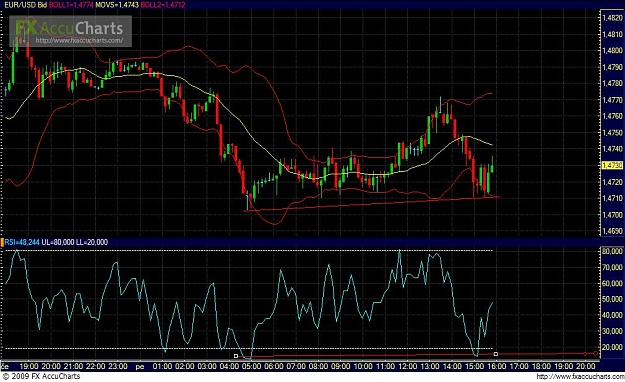Click the 01:00 time axis label

pos(163,366)
